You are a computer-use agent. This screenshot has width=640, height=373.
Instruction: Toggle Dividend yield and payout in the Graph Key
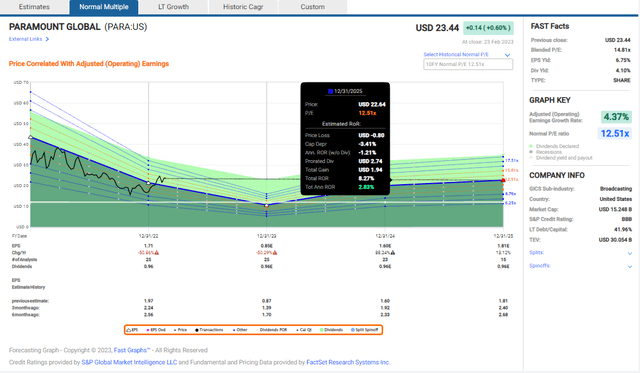(x=561, y=158)
